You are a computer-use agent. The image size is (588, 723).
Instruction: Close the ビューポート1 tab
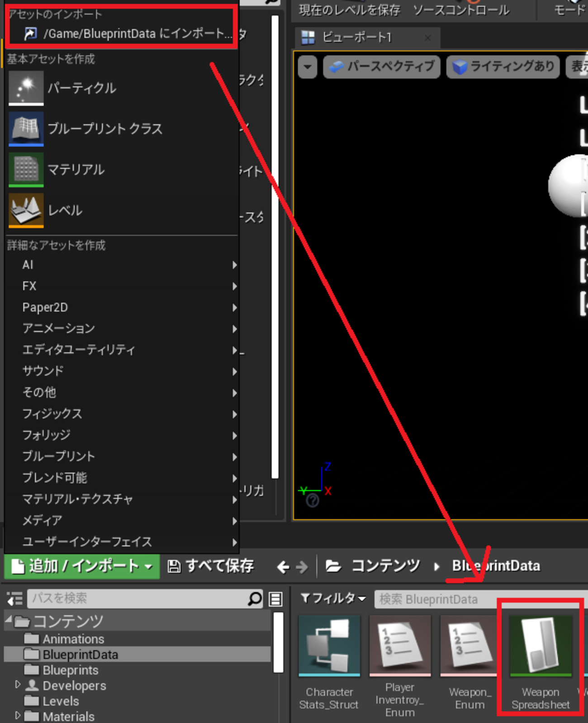pos(428,38)
